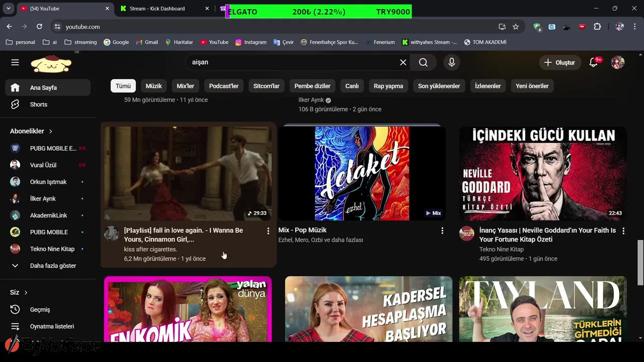Image resolution: width=644 pixels, height=362 pixels.
Task: Open the Chrome profile avatar
Action: pos(620,27)
